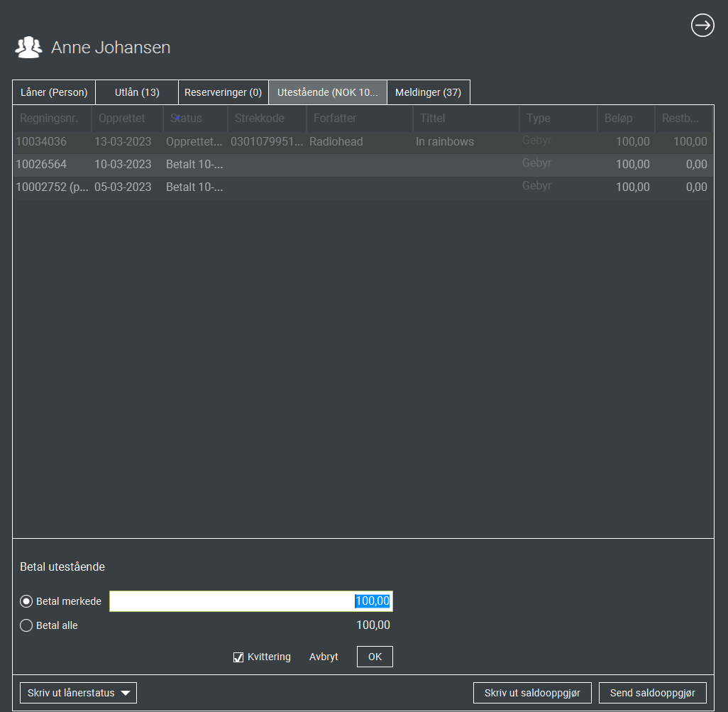Image resolution: width=728 pixels, height=712 pixels.
Task: Select invoice row 10026564
Action: 363,165
